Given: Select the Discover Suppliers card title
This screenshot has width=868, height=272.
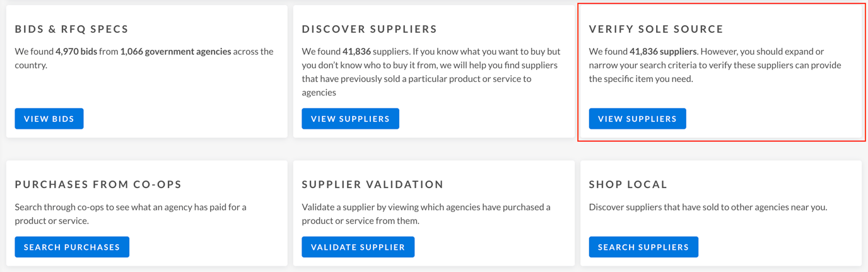Looking at the screenshot, I should click(369, 29).
